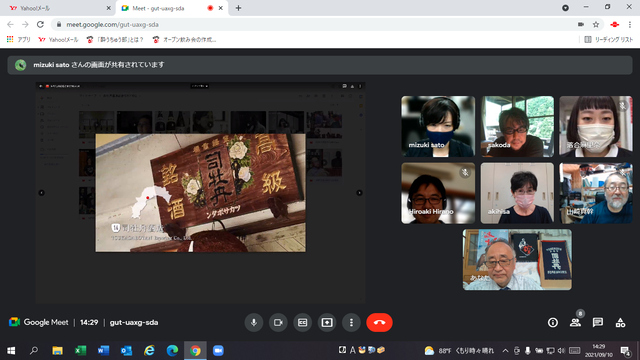
Task: Click the gut-uaxg-sda meeting code
Action: 134,322
